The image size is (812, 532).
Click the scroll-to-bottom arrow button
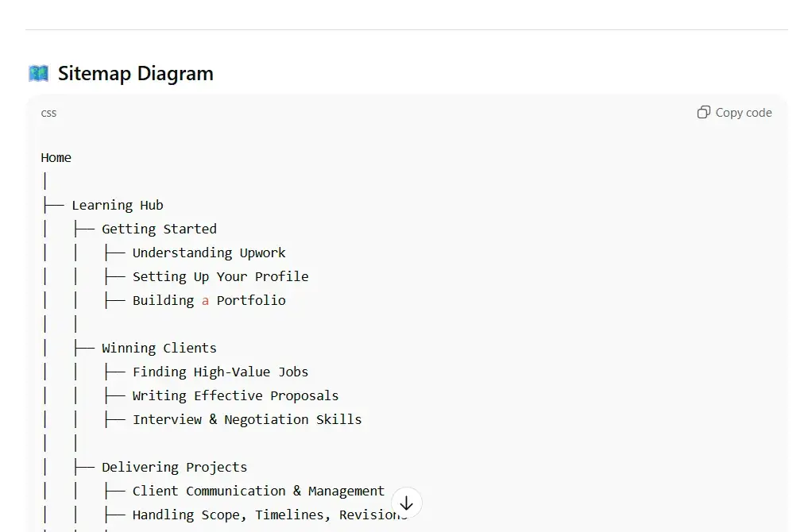click(406, 503)
